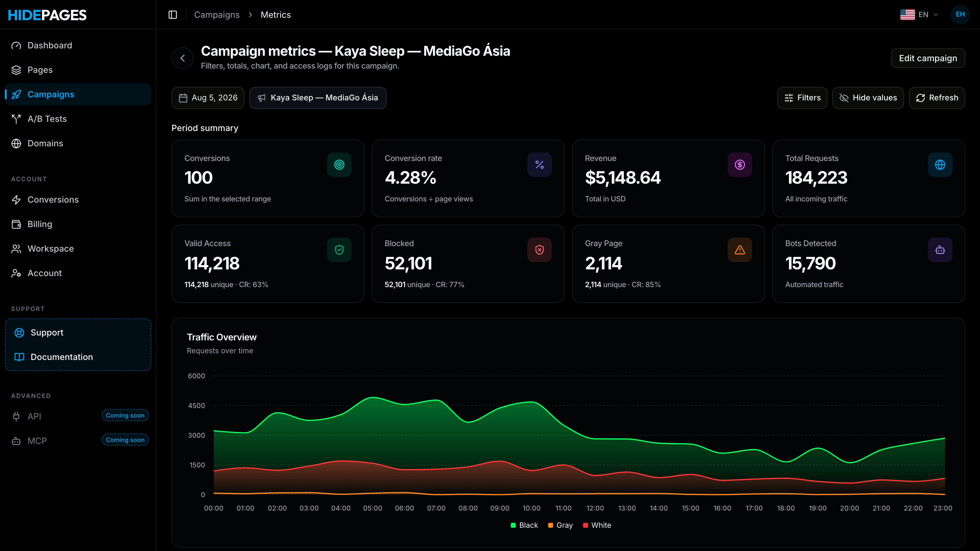Click the Pages layers icon in sidebar

pyautogui.click(x=16, y=70)
